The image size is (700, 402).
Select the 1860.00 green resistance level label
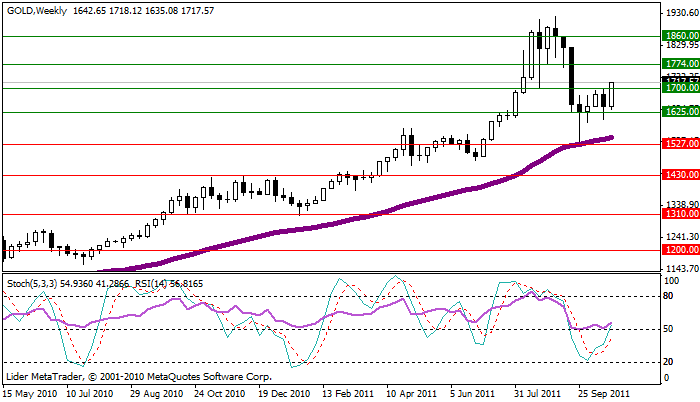pyautogui.click(x=680, y=35)
